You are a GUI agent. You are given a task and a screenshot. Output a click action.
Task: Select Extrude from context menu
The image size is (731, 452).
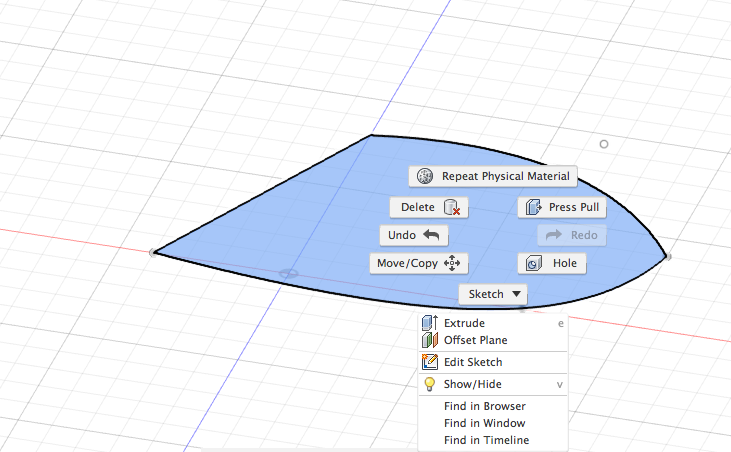pos(493,323)
